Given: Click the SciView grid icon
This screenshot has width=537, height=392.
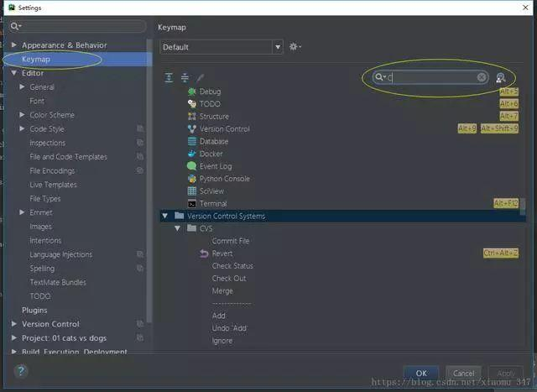Looking at the screenshot, I should pos(192,191).
